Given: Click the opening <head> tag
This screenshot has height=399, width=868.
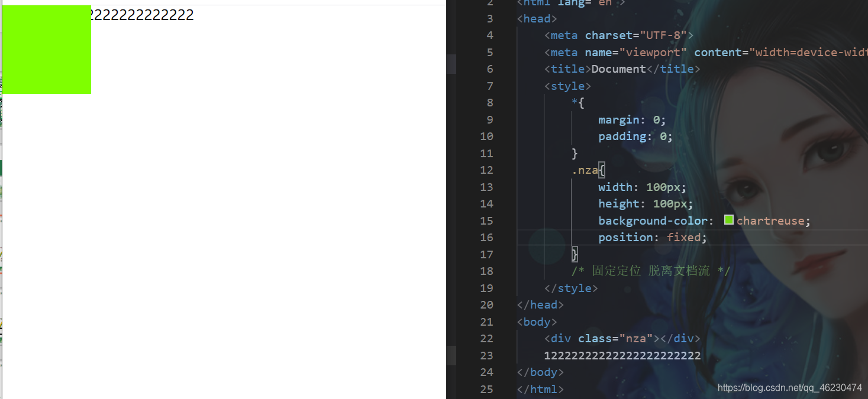Looking at the screenshot, I should coord(537,18).
